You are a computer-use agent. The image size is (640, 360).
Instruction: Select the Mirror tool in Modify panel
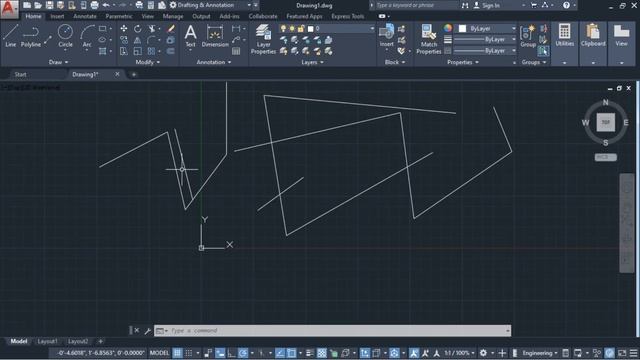pos(138,40)
